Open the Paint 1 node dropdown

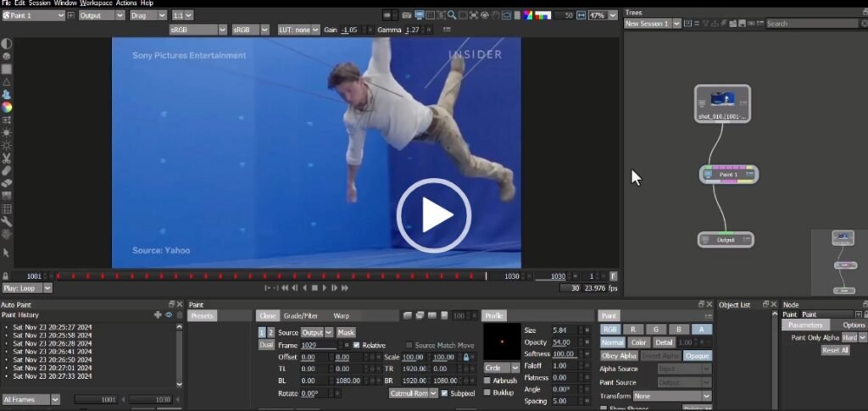[x=34, y=15]
